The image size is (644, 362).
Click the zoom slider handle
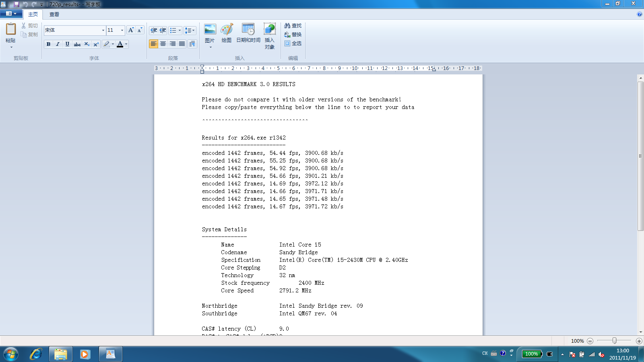pos(615,341)
